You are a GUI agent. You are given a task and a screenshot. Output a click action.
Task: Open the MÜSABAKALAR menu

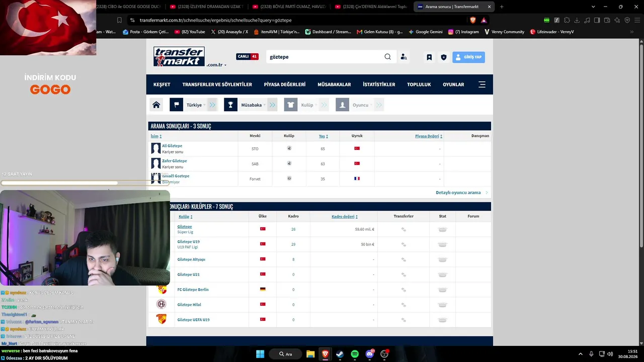pos(334,84)
